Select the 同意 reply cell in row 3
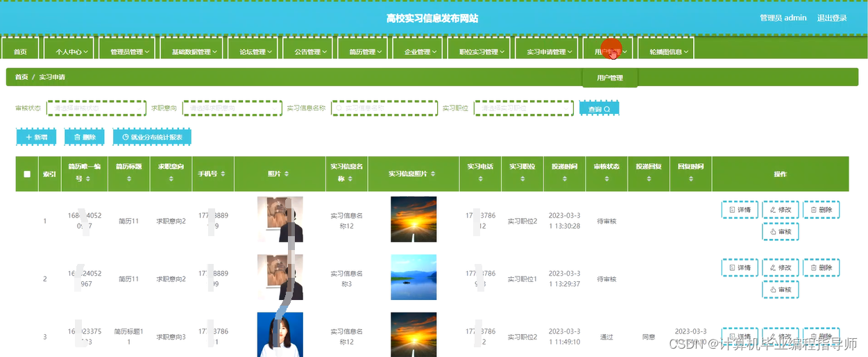Viewport: 868px width, 357px height. [648, 337]
